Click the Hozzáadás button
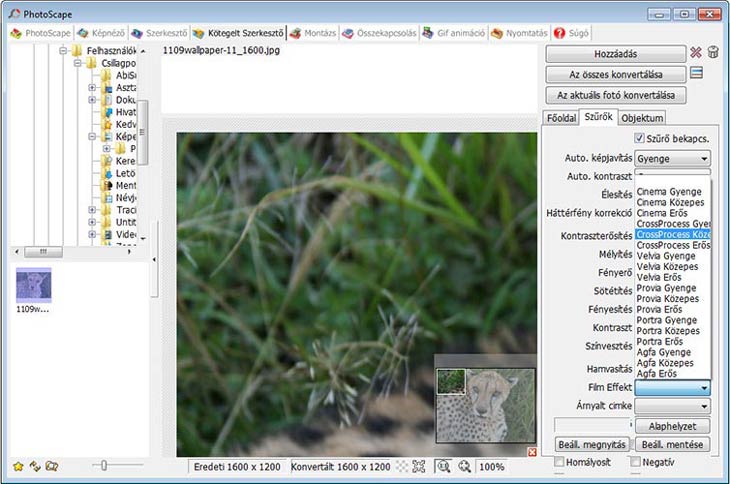730x484 pixels. tap(615, 53)
